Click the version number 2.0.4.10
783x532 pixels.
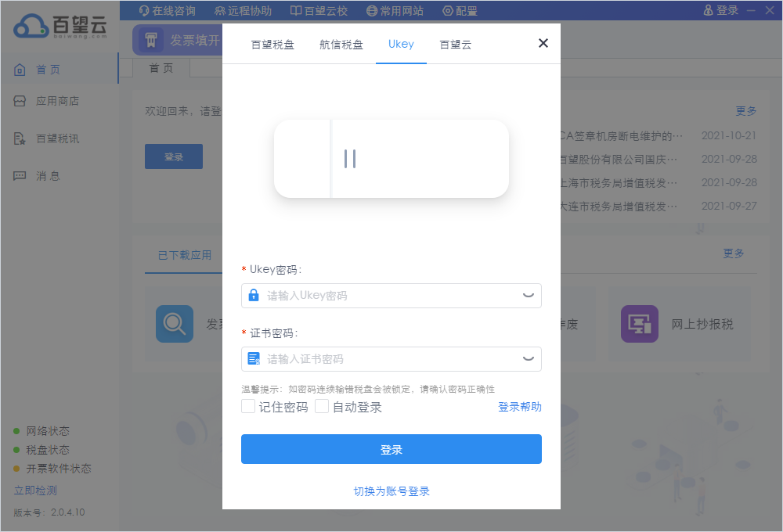(x=68, y=512)
